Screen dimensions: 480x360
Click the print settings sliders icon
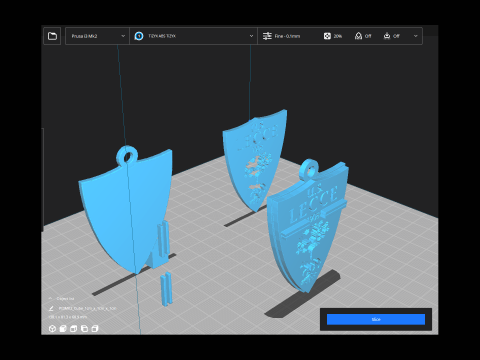(x=267, y=36)
